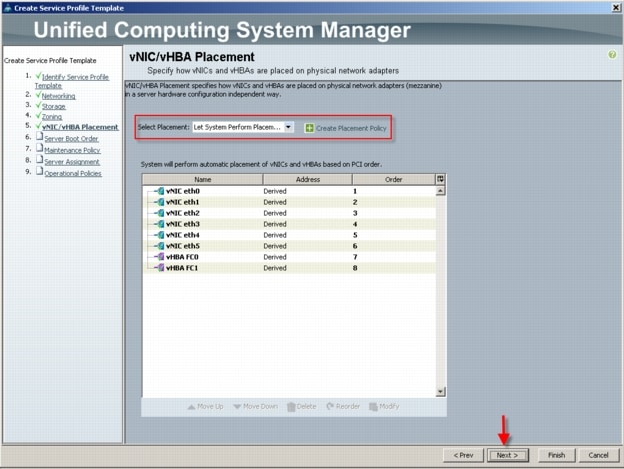Click the Derived address of vHBA FC1
624x469 pixels.
[275, 268]
